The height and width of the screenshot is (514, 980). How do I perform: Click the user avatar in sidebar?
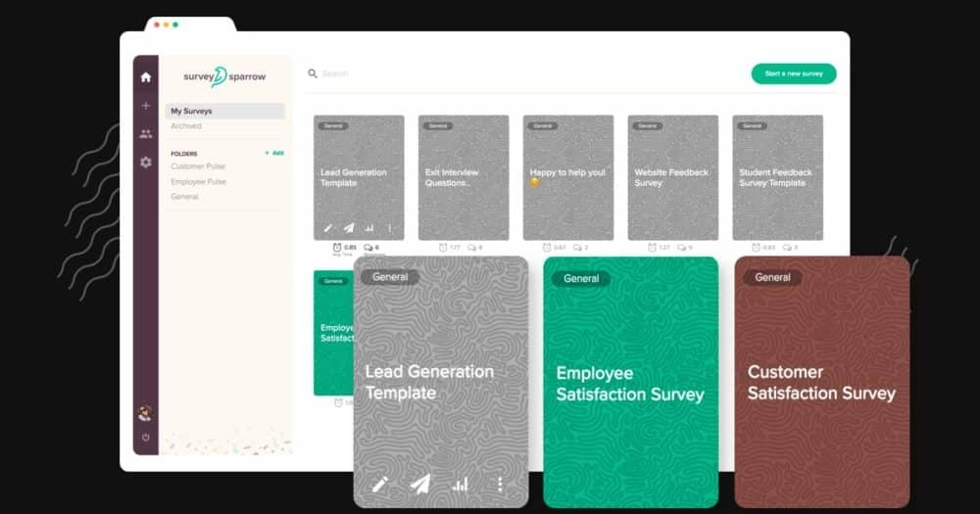point(146,413)
